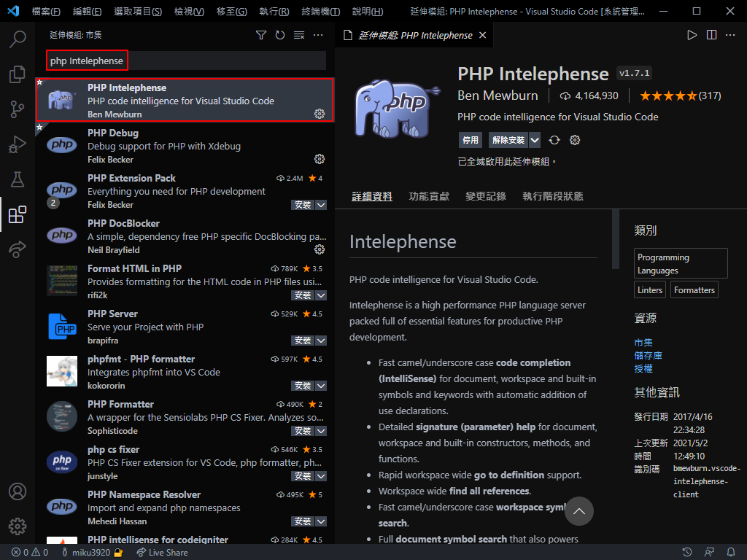The image size is (747, 560).
Task: Open the notifications bell icon
Action: pos(731,553)
